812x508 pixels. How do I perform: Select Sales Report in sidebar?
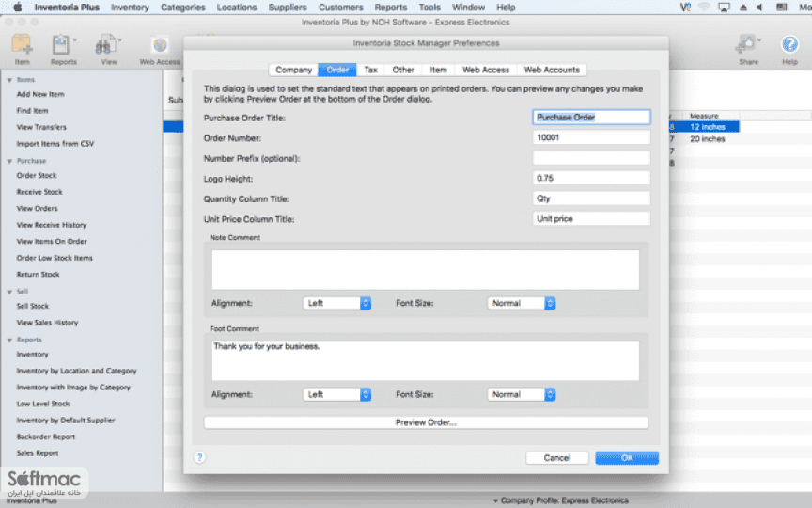38,453
